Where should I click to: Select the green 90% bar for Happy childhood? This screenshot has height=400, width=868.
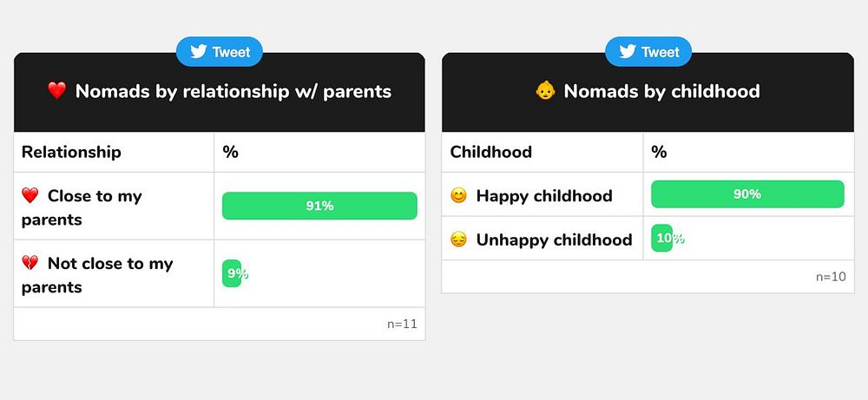pos(747,194)
